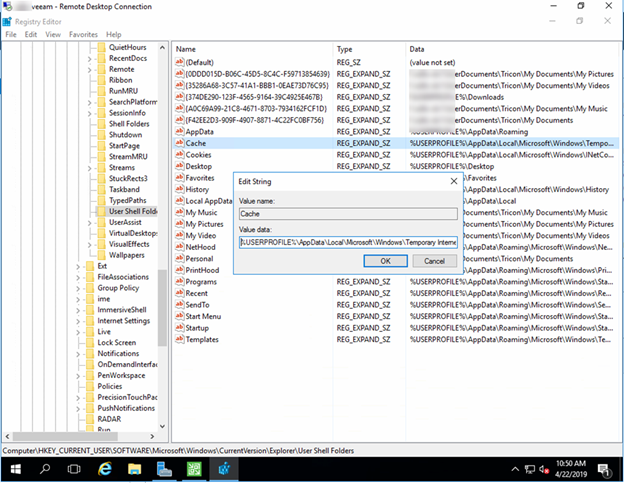Image resolution: width=624 pixels, height=483 pixels.
Task: Open Action Center notifications icon
Action: coord(604,470)
